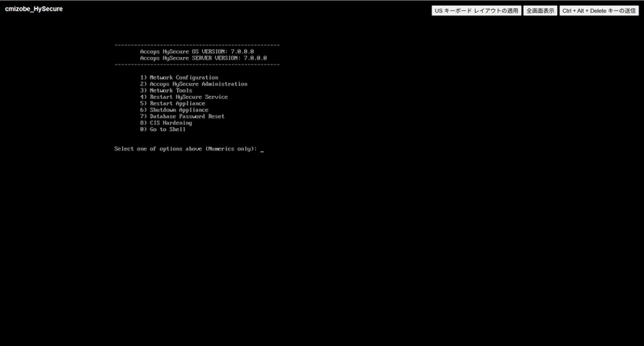This screenshot has height=346, width=644.
Task: Click menu line '5) Restart Appliance'
Action: coord(172,104)
